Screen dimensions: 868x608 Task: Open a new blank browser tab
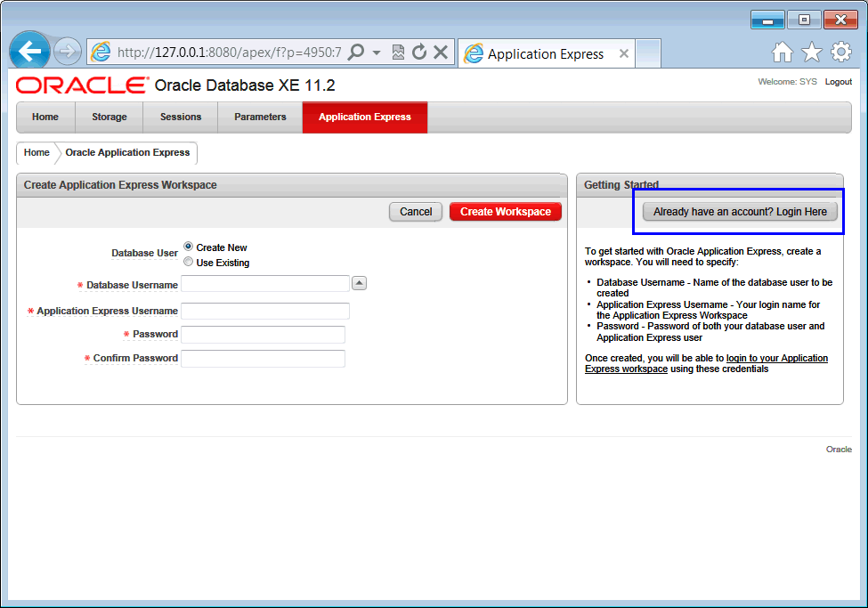coord(648,53)
